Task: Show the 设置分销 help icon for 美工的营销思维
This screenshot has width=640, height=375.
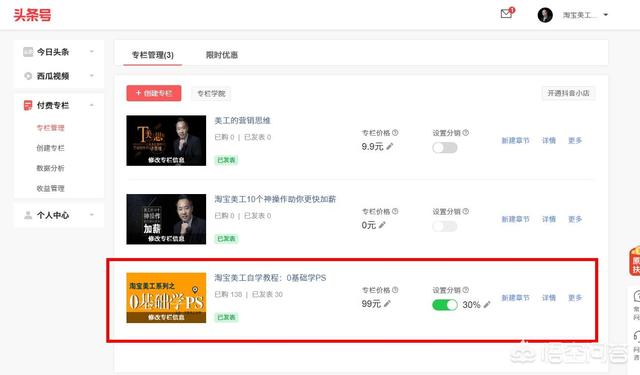Action: [x=466, y=133]
